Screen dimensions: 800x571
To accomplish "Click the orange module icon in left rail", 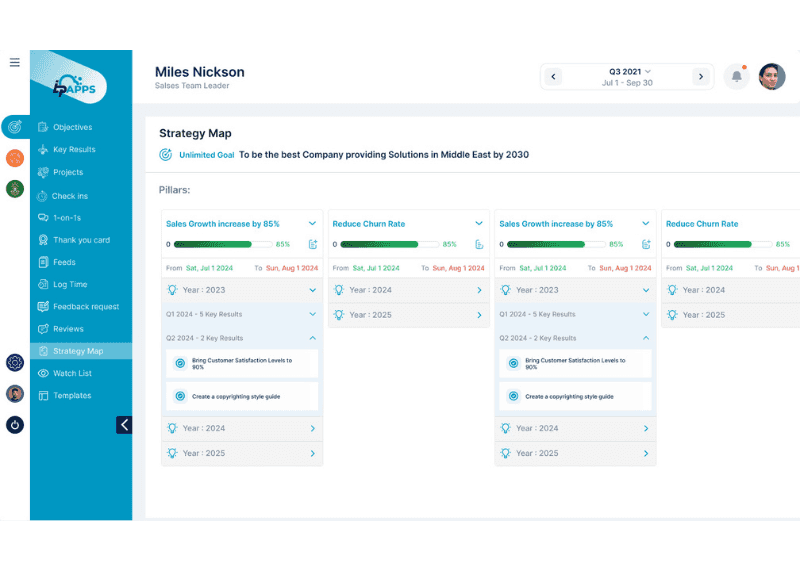I will coord(15,158).
